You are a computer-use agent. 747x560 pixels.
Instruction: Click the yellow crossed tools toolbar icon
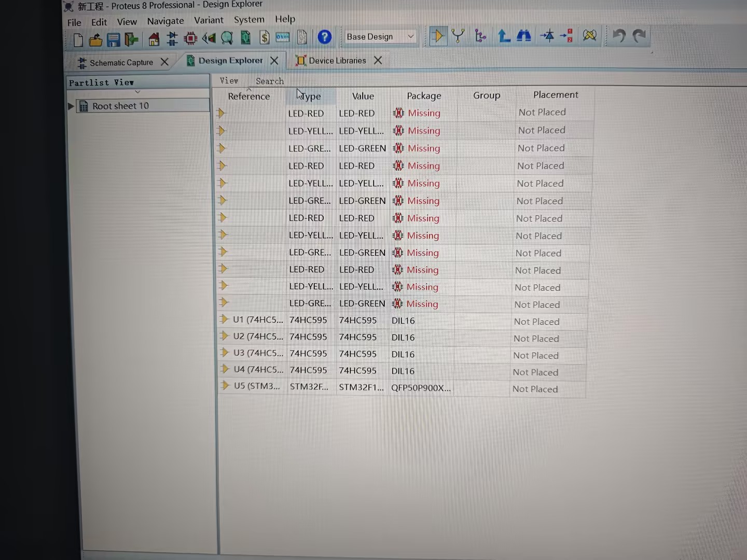coord(590,36)
